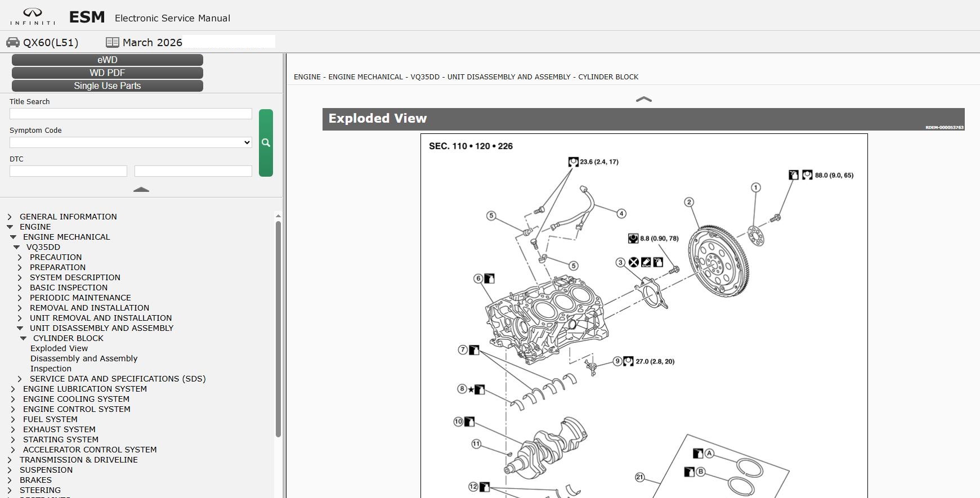The width and height of the screenshot is (980, 498).
Task: Click the oil icon beside label B
Action: 690,472
